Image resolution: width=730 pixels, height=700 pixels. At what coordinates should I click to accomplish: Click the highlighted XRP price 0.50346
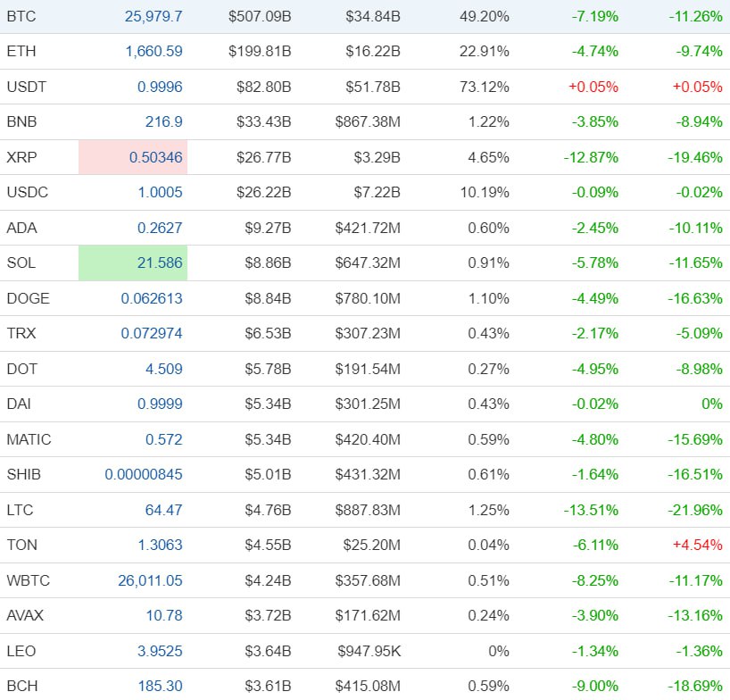(x=156, y=157)
